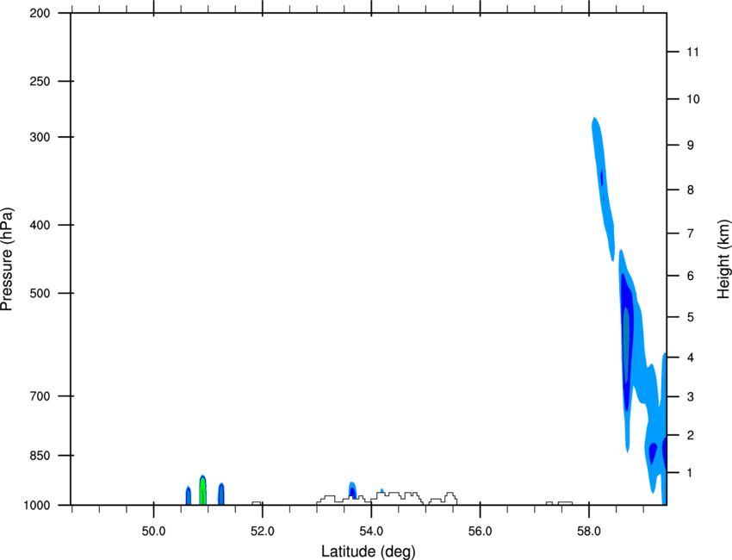Image resolution: width=732 pixels, height=560 pixels.
Task: Pick the "3" height tick label
Action: pyautogui.click(x=690, y=397)
